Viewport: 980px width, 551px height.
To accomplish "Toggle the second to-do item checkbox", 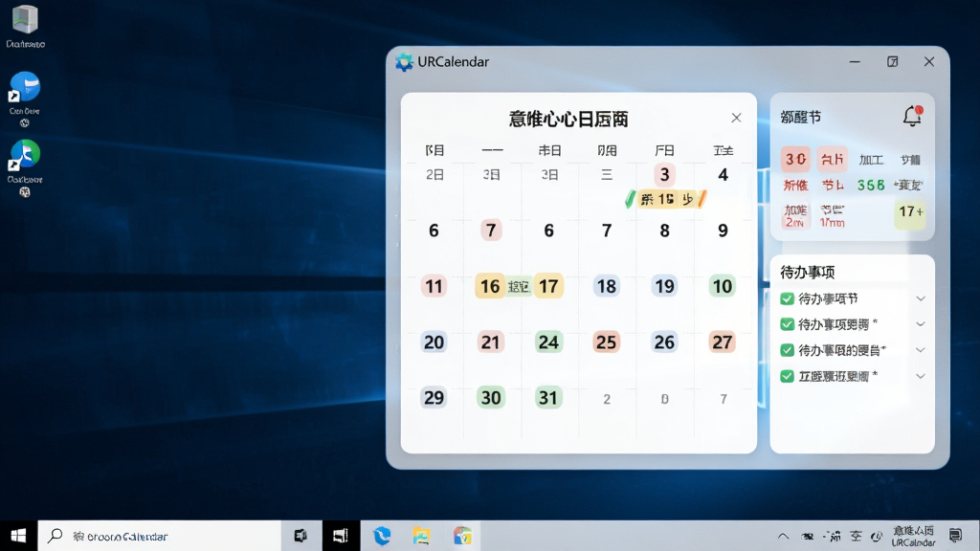I will 787,324.
